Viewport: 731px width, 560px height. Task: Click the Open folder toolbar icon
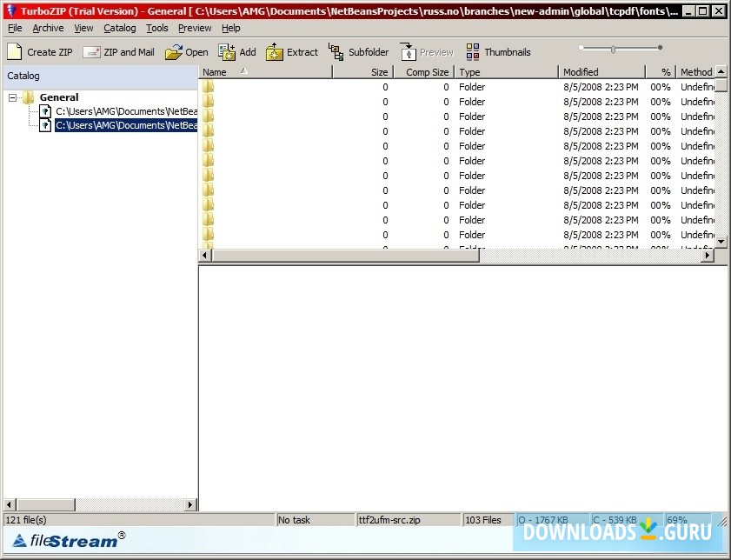(174, 52)
